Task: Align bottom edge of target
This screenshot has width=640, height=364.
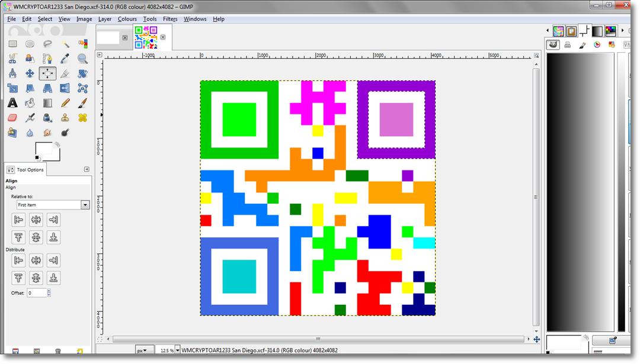Action: click(53, 237)
